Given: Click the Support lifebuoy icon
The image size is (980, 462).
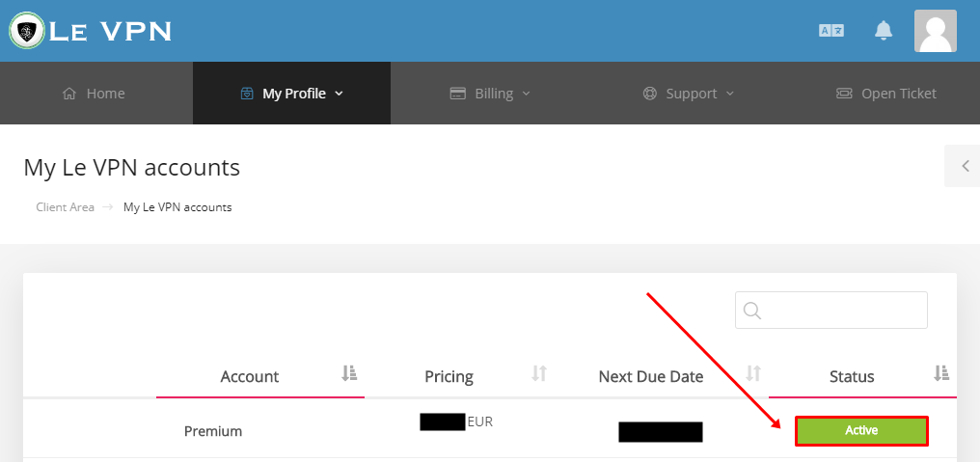Looking at the screenshot, I should (x=650, y=94).
